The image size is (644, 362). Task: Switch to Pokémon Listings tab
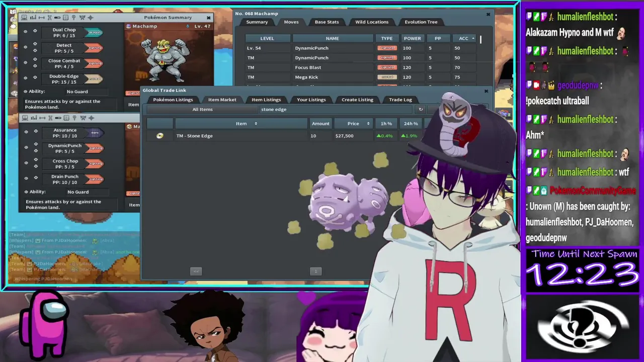173,100
